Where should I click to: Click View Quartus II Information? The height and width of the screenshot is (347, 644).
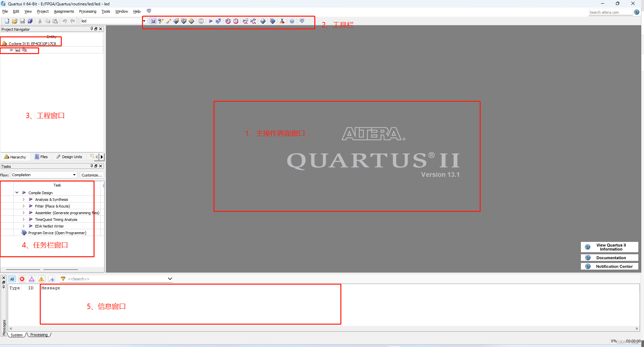pos(609,247)
